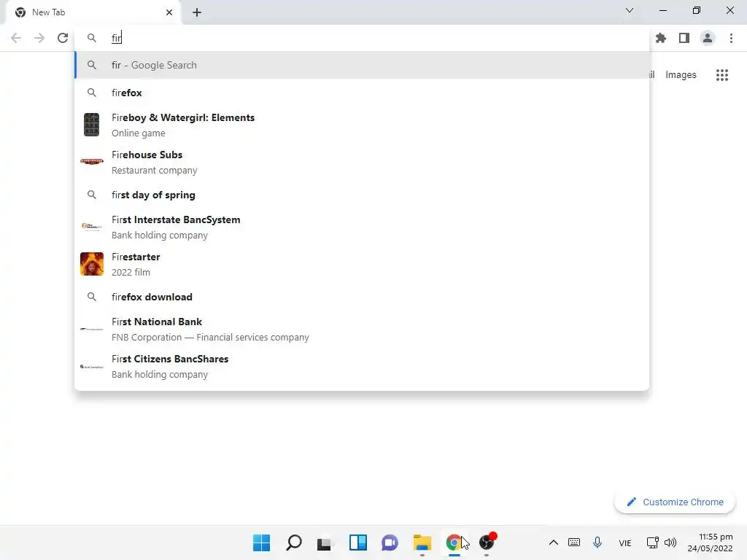Select the New Tab tab
747x560 pixels.
pos(93,12)
